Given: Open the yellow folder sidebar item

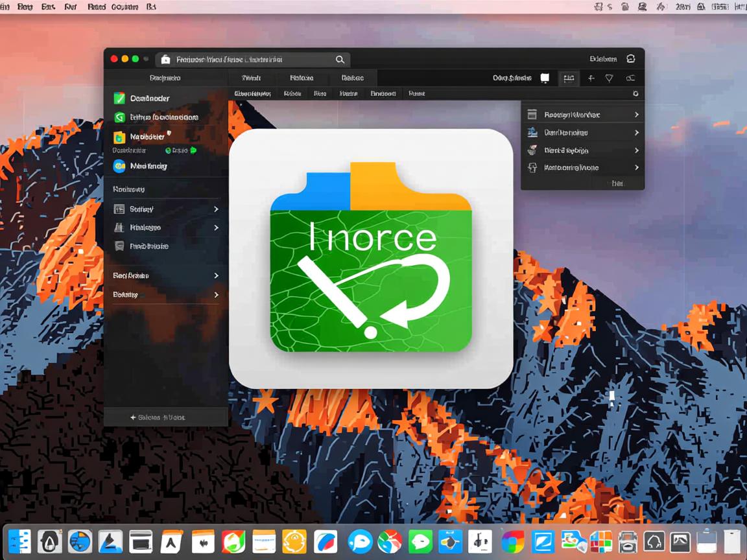Looking at the screenshot, I should 119,137.
